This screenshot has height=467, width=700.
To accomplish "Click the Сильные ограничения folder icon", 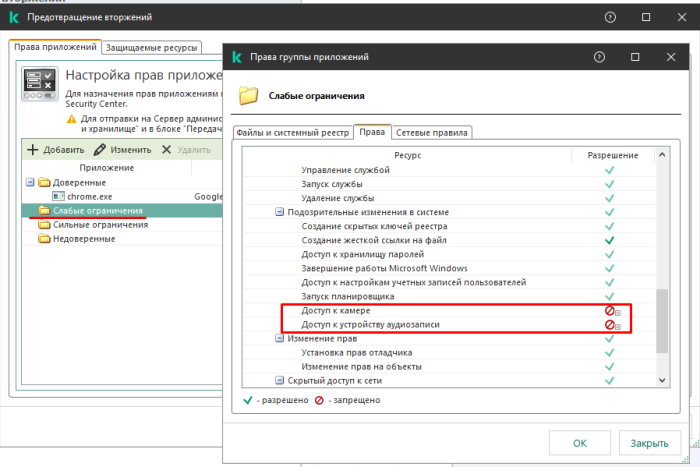I will click(x=45, y=225).
